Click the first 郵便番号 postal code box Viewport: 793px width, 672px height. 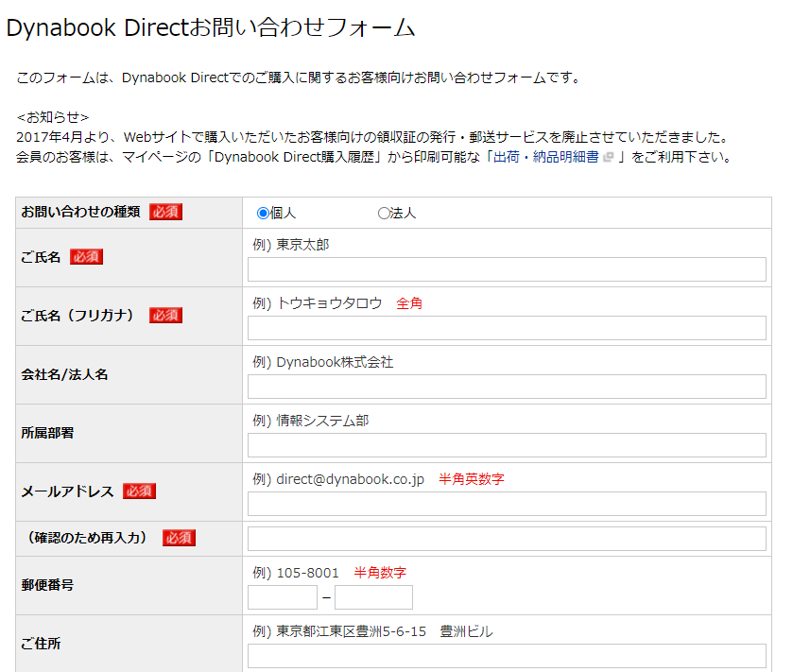[283, 597]
